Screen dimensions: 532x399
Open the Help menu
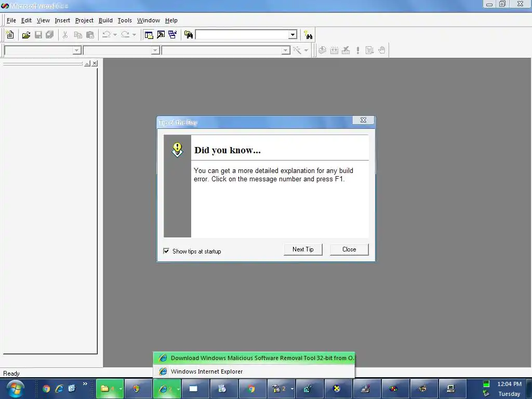click(171, 20)
